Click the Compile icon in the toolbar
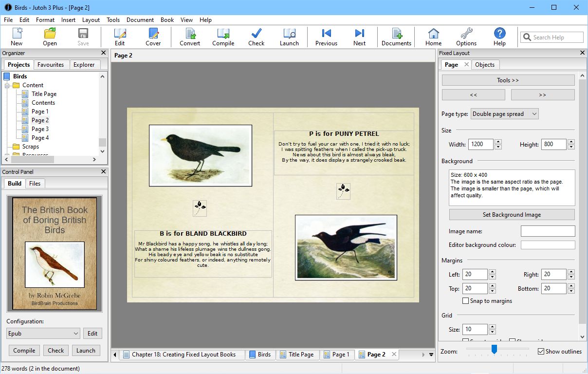The height and width of the screenshot is (374, 588). 223,37
